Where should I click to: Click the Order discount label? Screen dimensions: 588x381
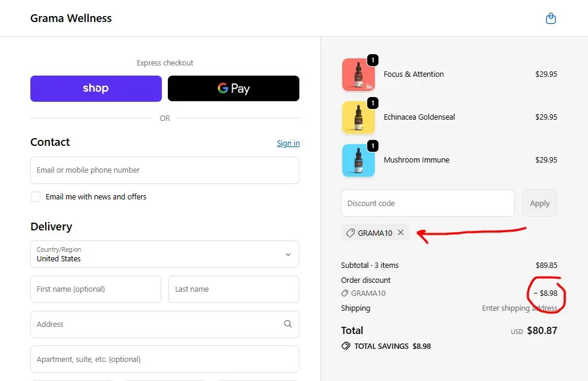365,280
